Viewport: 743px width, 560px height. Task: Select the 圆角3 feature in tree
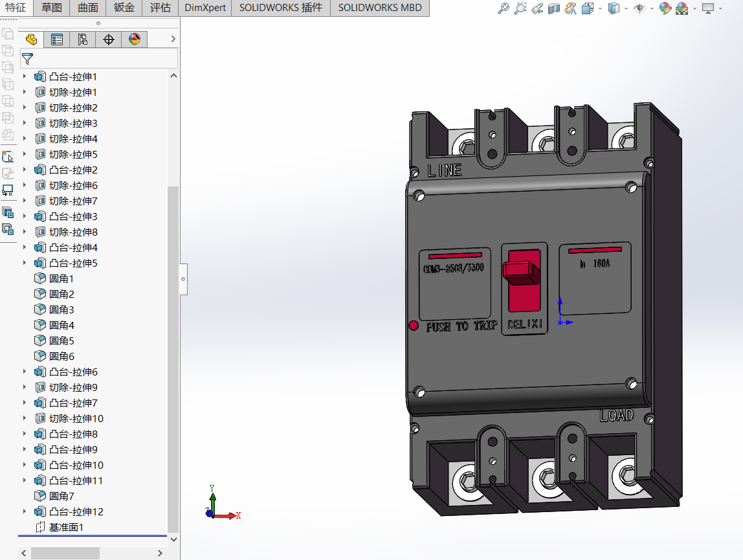point(61,309)
